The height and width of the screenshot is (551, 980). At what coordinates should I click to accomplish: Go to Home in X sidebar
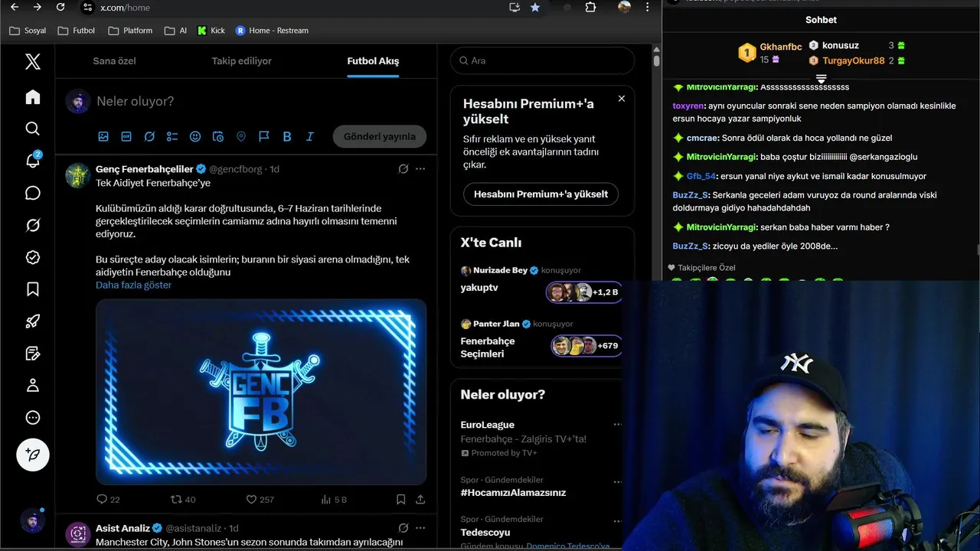(x=32, y=97)
